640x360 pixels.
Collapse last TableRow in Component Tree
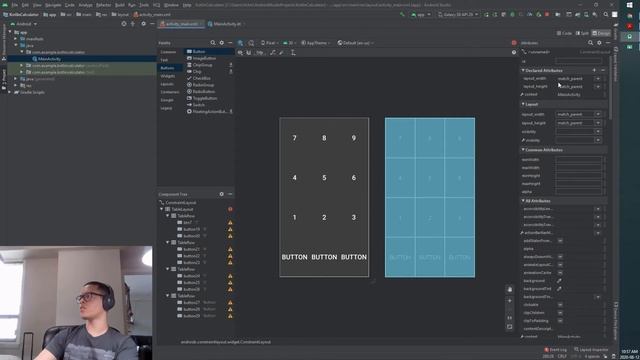[x=168, y=296]
